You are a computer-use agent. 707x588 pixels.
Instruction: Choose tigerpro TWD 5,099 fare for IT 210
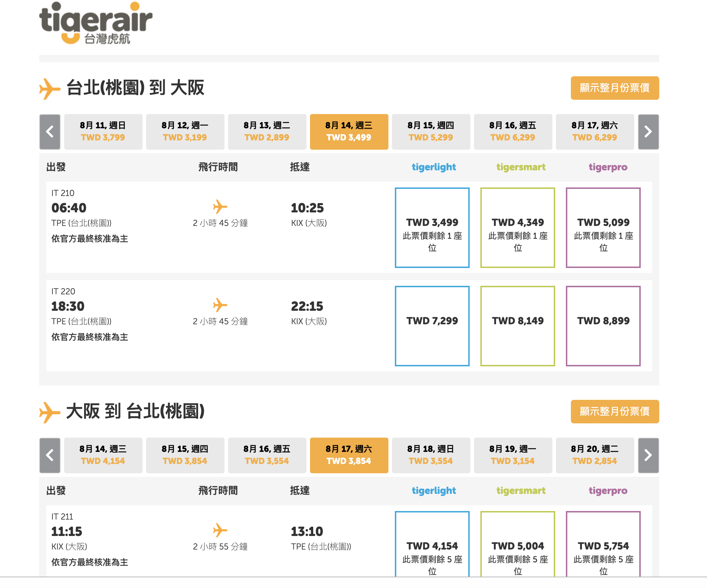click(x=603, y=228)
